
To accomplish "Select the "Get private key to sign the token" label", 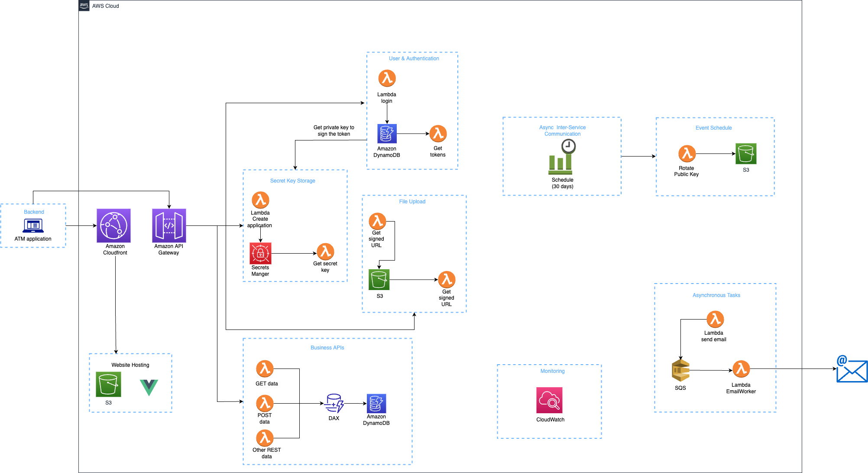I will tap(334, 130).
